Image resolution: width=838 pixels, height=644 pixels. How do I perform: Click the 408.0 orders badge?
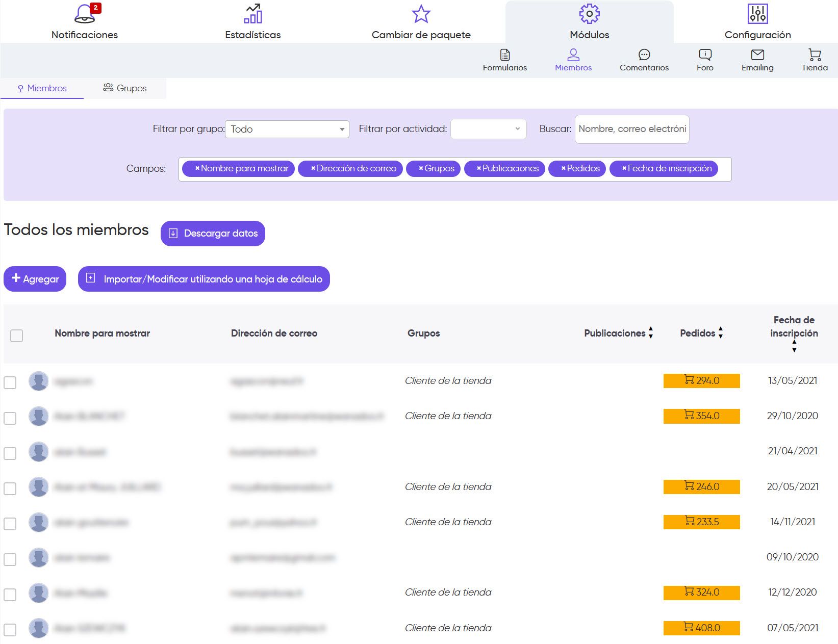point(702,628)
